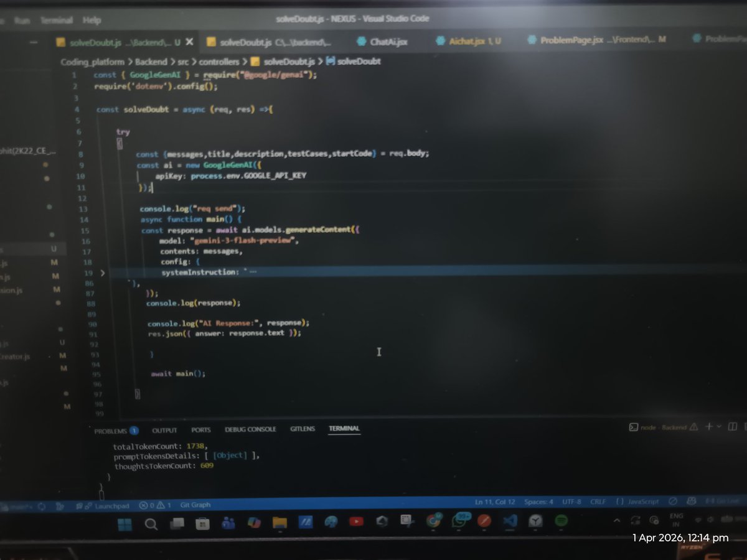Screen dimensions: 747x560
Task: Switch to the ChatAi.jsx tab
Action: (382, 41)
